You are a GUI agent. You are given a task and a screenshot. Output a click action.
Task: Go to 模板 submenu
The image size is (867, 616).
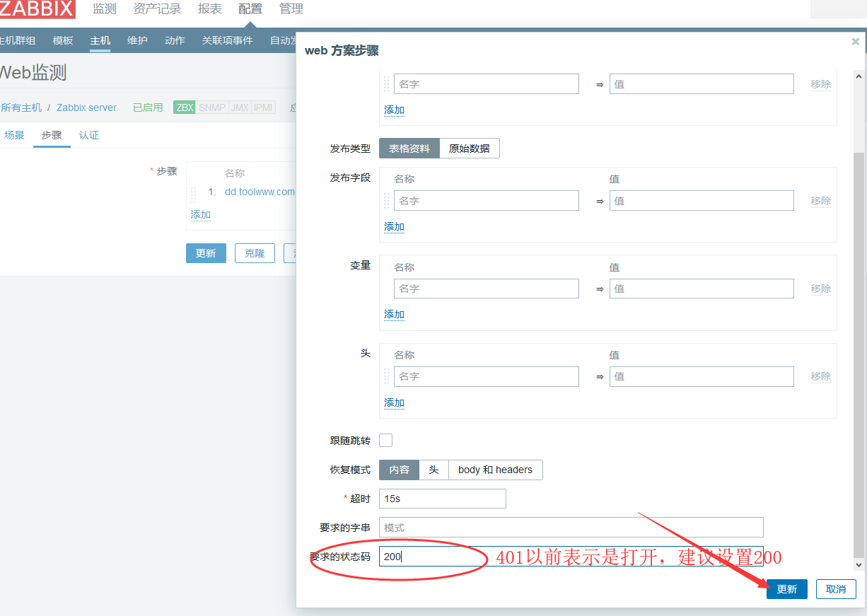pyautogui.click(x=63, y=40)
